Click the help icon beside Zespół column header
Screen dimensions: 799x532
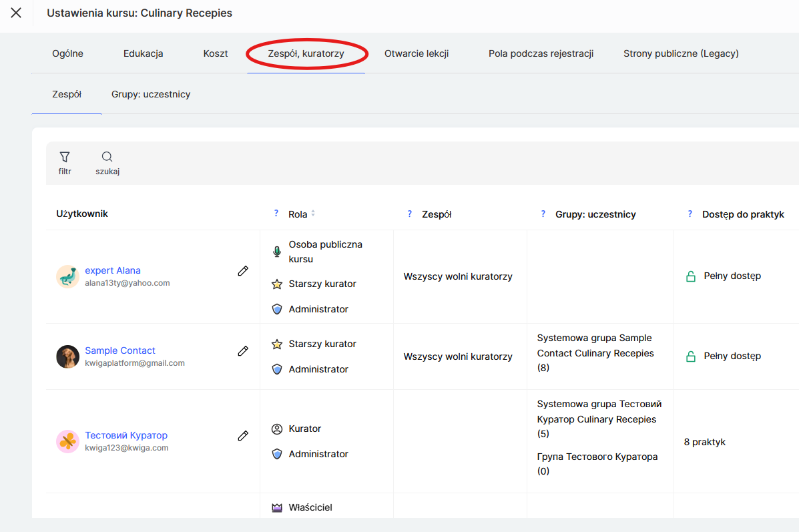click(x=410, y=214)
